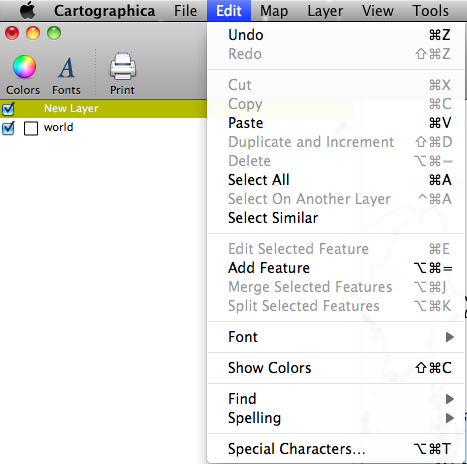467x464 pixels.
Task: Expand the Find submenu
Action: click(335, 399)
